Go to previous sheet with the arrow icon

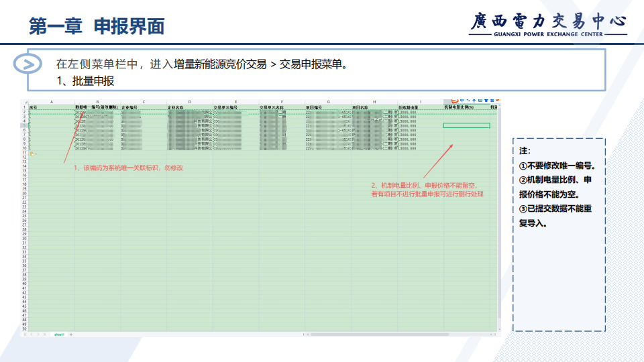[x=32, y=335]
